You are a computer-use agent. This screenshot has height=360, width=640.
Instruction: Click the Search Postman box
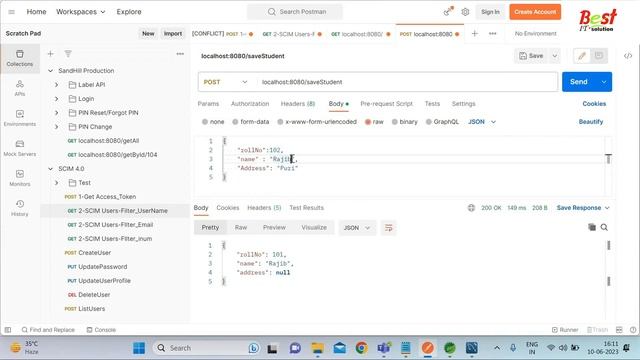(295, 12)
